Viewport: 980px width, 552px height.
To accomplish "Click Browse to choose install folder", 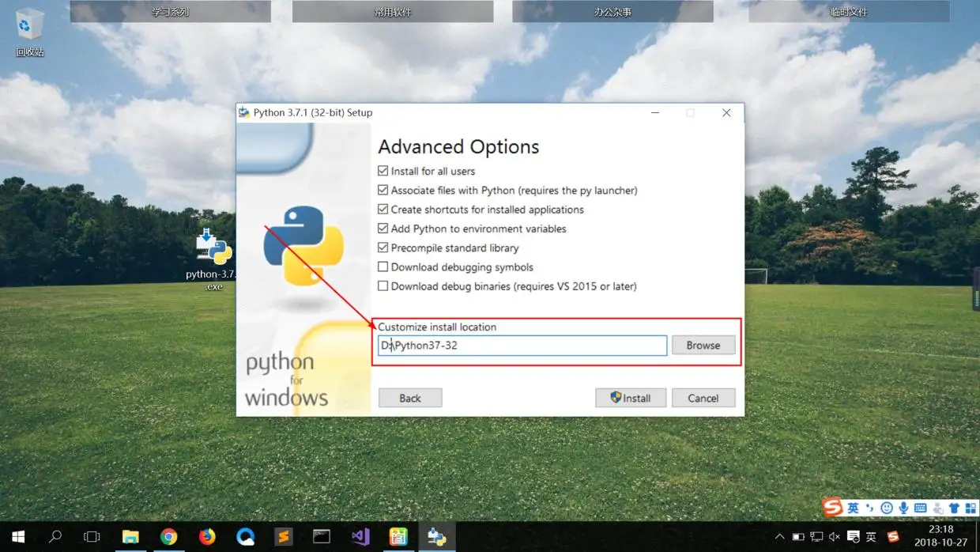I will click(x=703, y=345).
